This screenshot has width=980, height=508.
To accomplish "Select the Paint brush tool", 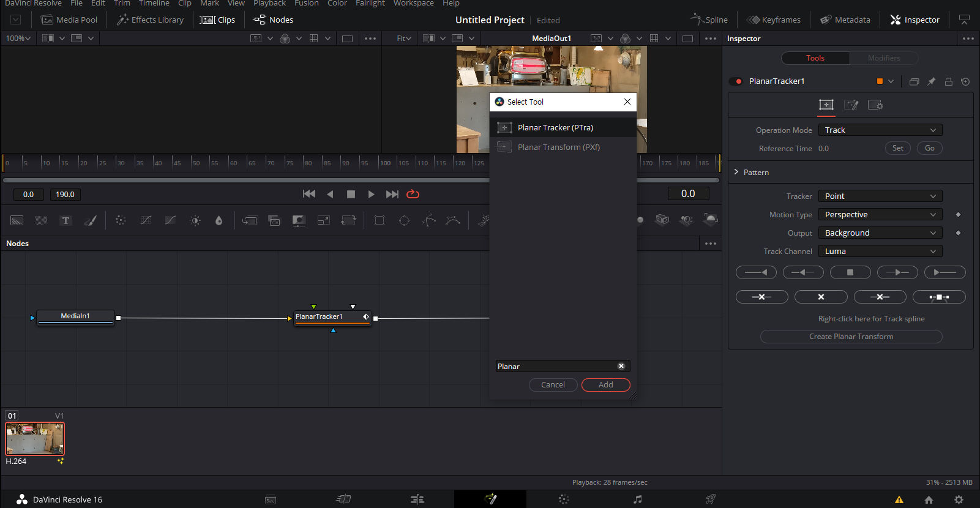I will point(90,220).
